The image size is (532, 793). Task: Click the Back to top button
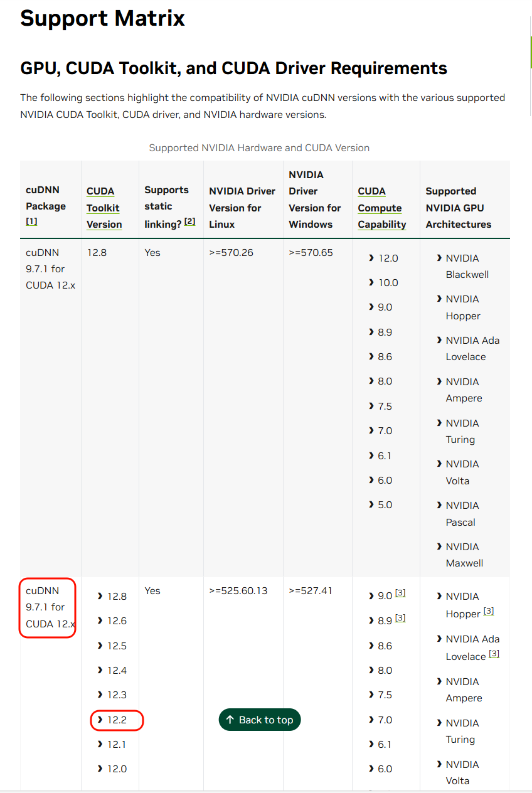point(260,720)
